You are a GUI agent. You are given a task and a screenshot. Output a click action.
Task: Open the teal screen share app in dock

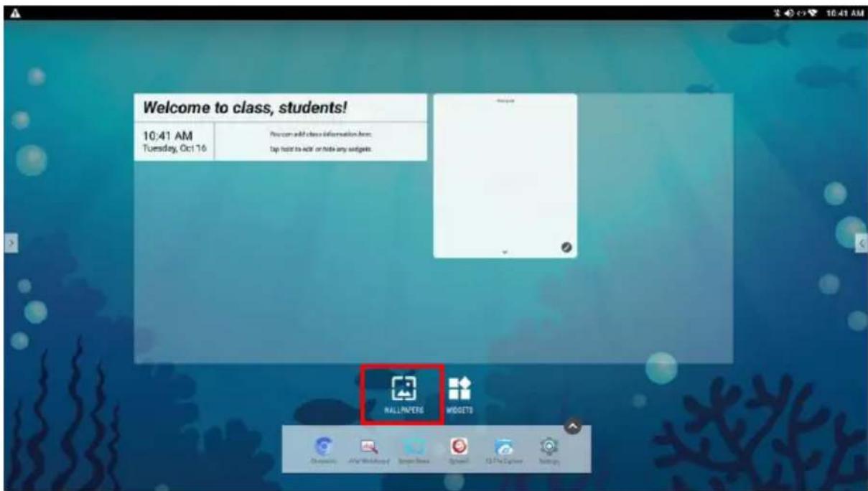click(x=415, y=451)
